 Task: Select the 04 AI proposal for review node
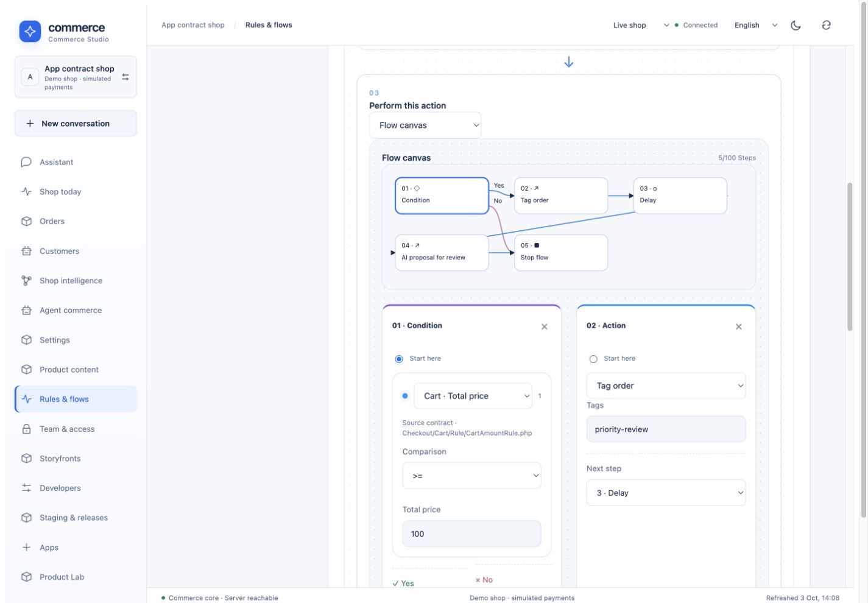[x=442, y=253]
